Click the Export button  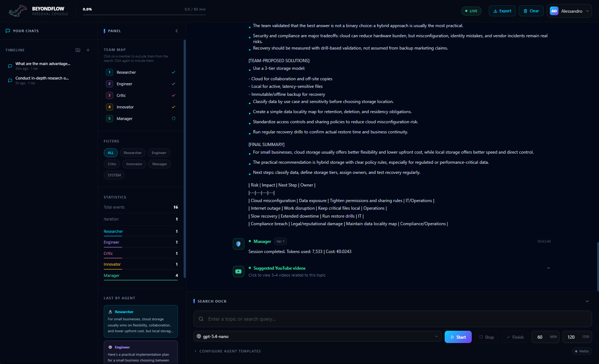pyautogui.click(x=502, y=11)
